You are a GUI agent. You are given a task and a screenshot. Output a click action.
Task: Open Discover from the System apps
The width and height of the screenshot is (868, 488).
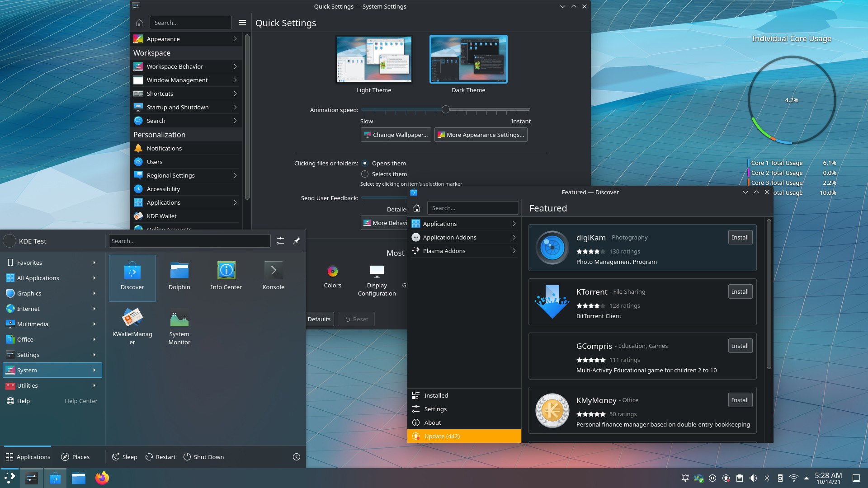(x=132, y=277)
